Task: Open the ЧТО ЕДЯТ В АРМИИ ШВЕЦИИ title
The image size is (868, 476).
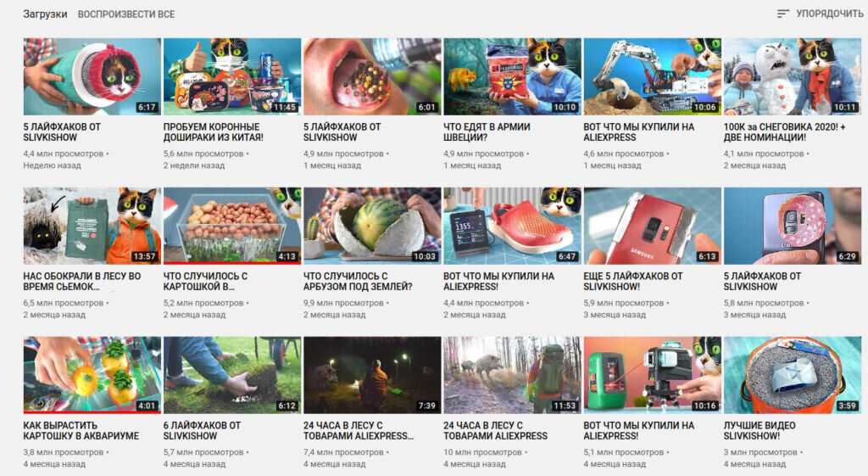Action: (x=487, y=132)
